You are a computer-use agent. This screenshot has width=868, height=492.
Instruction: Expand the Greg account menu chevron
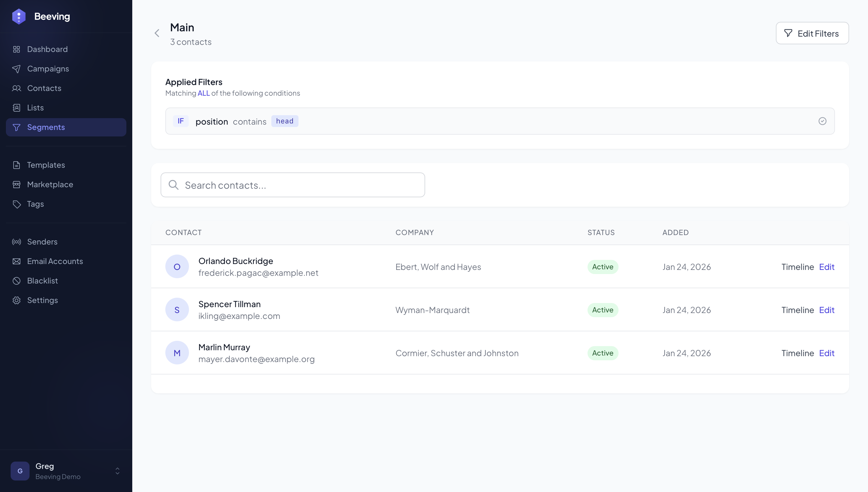pyautogui.click(x=117, y=471)
